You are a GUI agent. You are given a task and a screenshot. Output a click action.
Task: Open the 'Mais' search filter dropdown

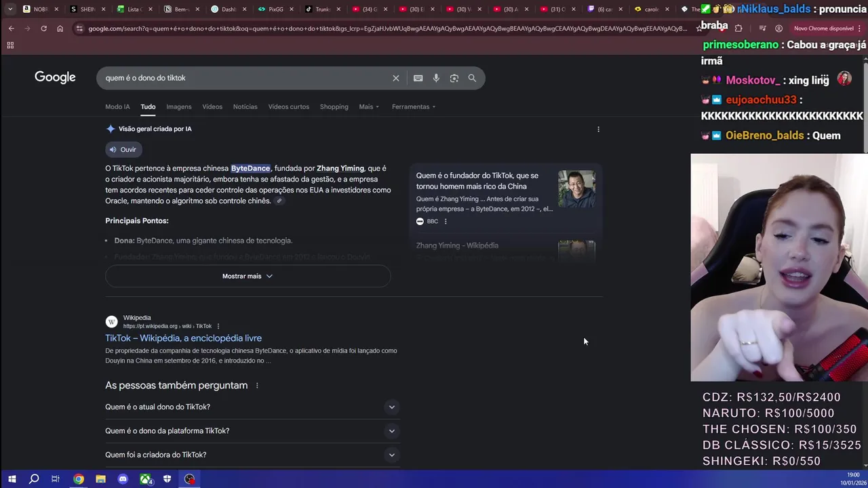click(369, 106)
